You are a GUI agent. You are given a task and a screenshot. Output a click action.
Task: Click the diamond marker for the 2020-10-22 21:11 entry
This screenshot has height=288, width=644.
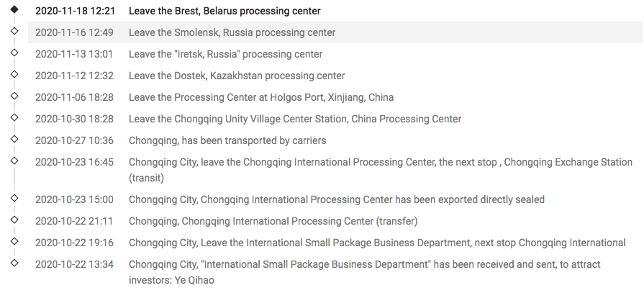[14, 220]
